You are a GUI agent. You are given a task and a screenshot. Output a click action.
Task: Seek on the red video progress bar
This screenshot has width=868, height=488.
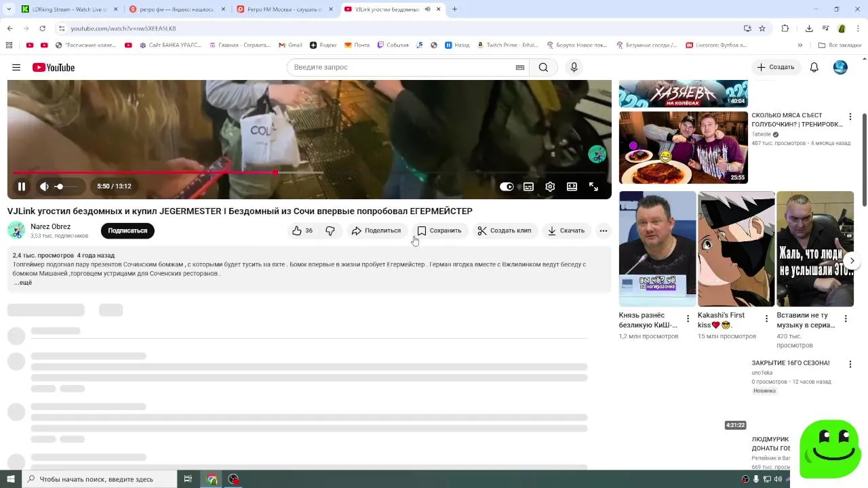tap(309, 172)
